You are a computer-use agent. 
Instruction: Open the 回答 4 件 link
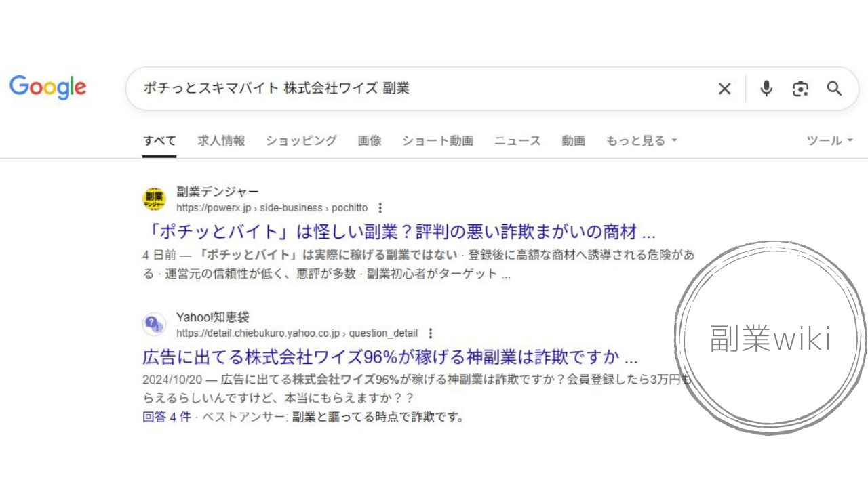167,418
